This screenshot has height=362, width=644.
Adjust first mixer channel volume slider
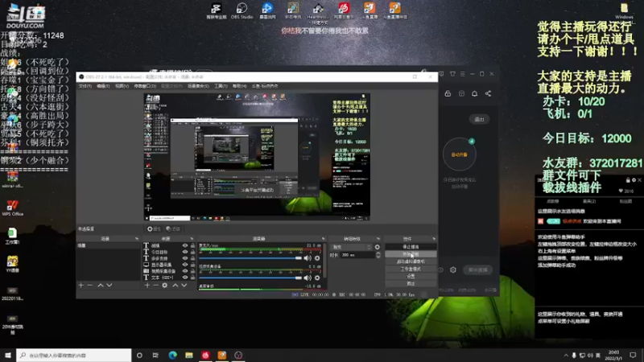250,258
